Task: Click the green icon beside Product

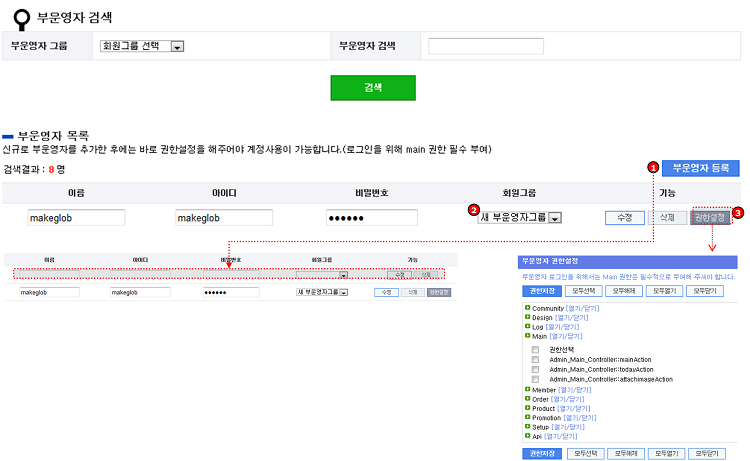Action: tap(527, 408)
